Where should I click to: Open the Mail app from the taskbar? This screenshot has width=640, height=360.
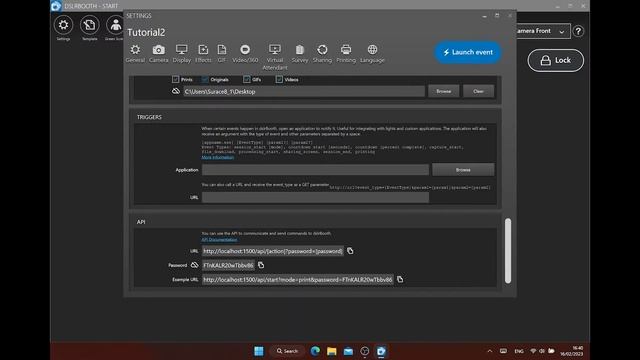[x=348, y=351]
